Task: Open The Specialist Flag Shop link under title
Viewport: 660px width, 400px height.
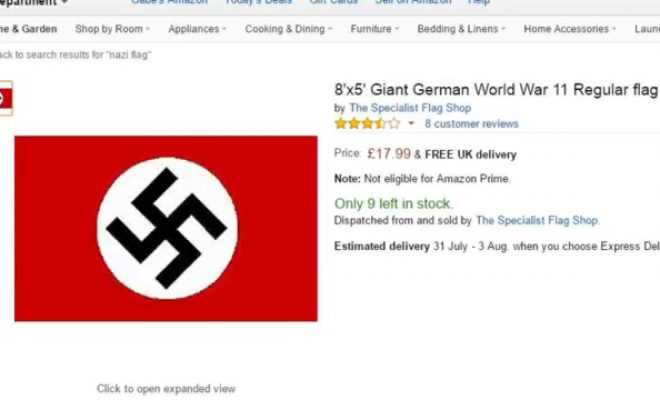Action: click(410, 108)
